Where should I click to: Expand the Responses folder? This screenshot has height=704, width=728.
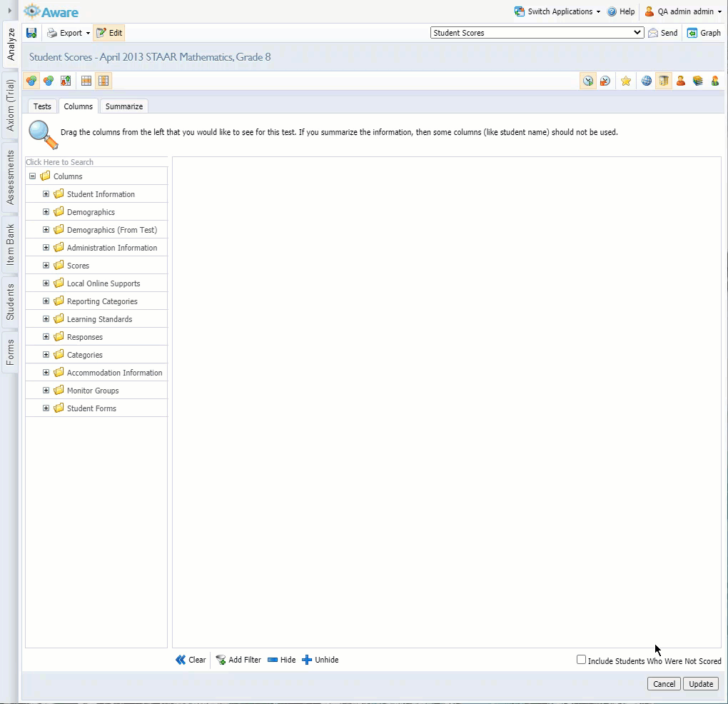coord(46,337)
